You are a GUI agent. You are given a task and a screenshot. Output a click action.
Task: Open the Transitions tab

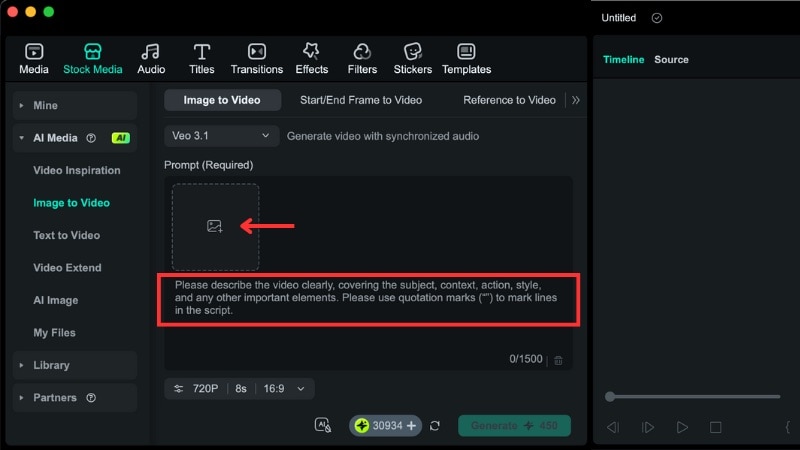[x=257, y=59]
